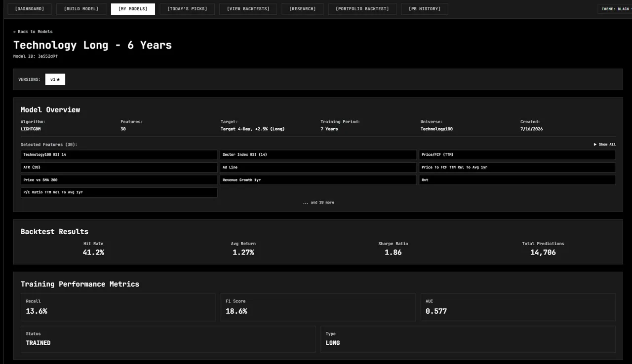Open the Portfolio Backtest tab
Image resolution: width=632 pixels, height=364 pixels.
[362, 9]
